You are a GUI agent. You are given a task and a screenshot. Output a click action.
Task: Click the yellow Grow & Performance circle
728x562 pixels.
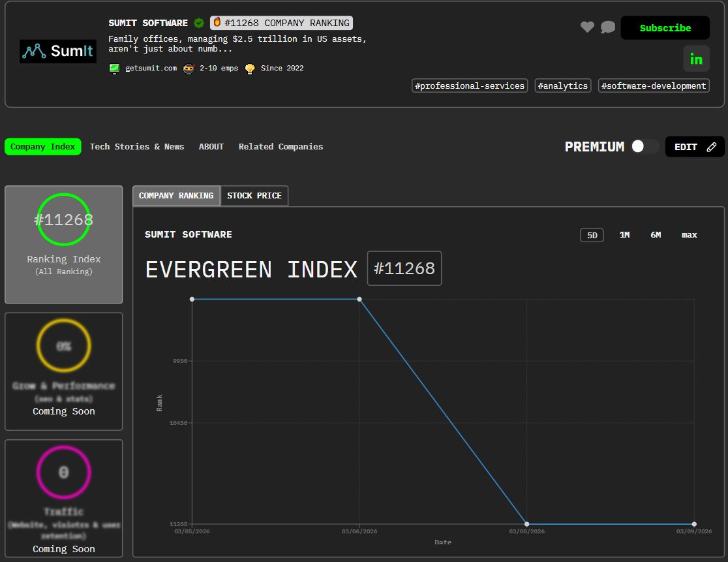coord(63,346)
